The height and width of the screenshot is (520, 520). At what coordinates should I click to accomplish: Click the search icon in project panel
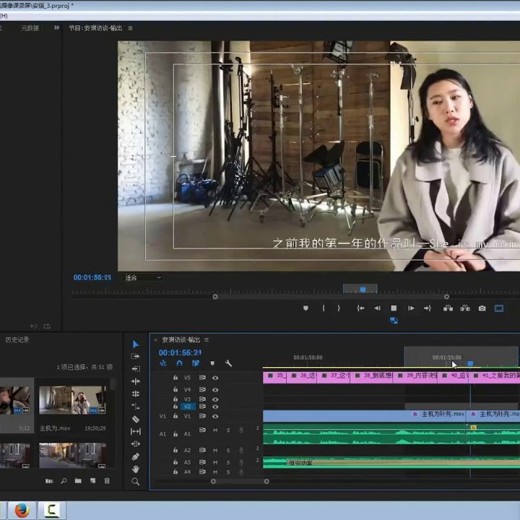tap(63, 481)
